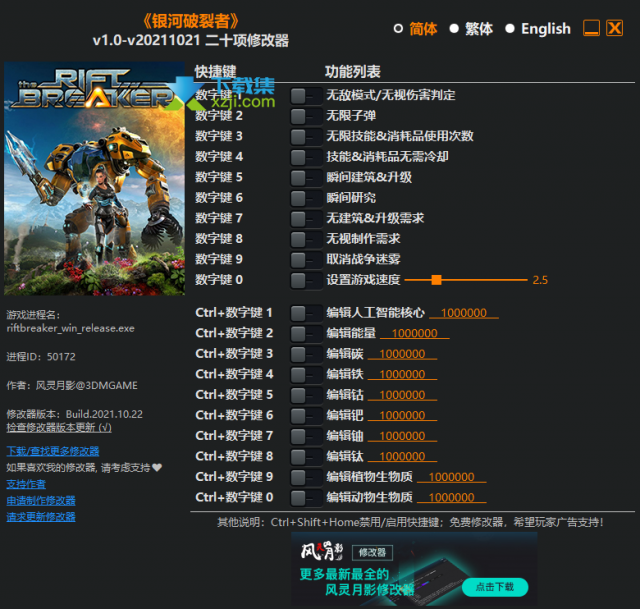Switch on 瞬间研究 toggle

click(306, 199)
